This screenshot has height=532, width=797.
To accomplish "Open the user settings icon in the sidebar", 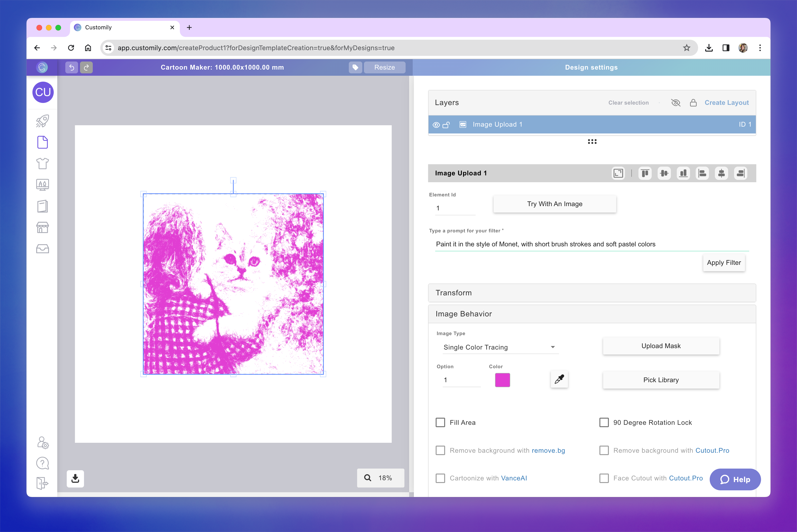I will (x=43, y=443).
